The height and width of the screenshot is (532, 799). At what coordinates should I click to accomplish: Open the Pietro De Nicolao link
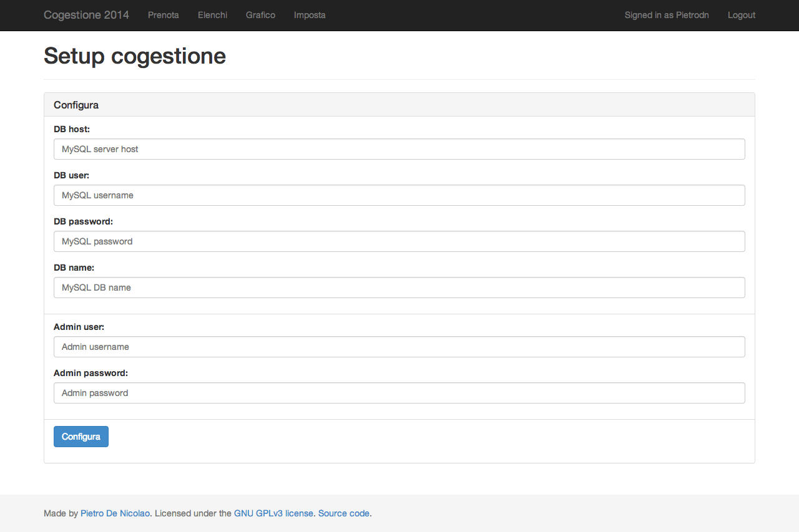115,513
